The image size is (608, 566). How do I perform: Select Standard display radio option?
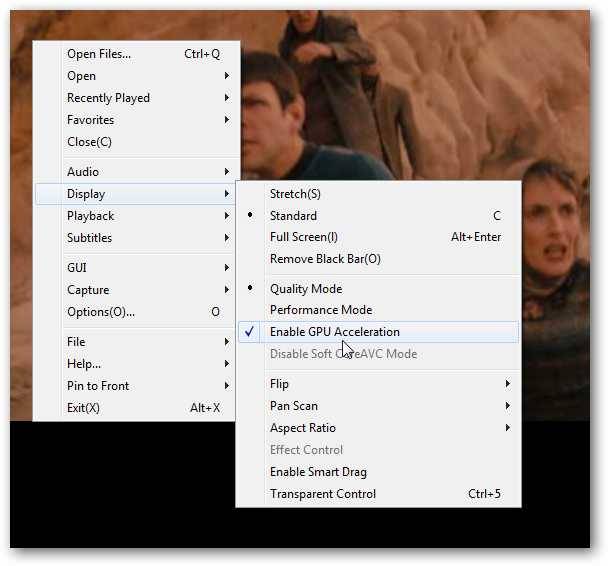pos(378,216)
